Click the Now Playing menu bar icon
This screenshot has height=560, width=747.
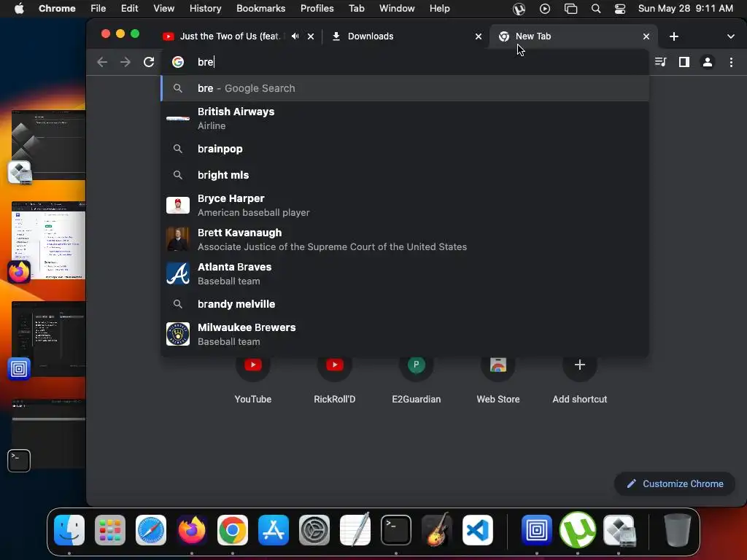(x=544, y=9)
